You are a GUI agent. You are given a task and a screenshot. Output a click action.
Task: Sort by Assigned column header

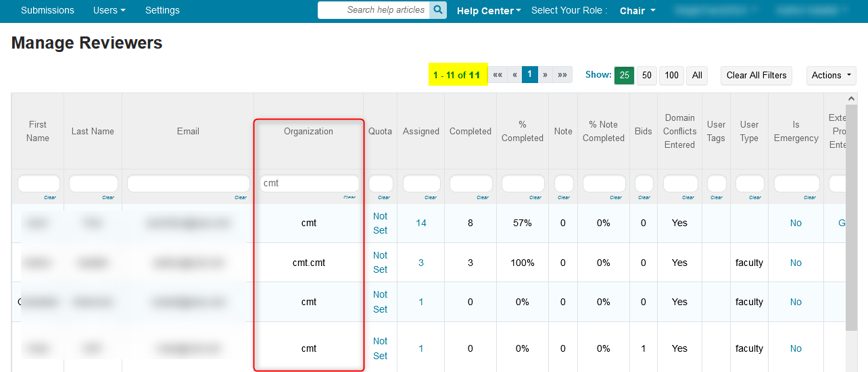(421, 131)
